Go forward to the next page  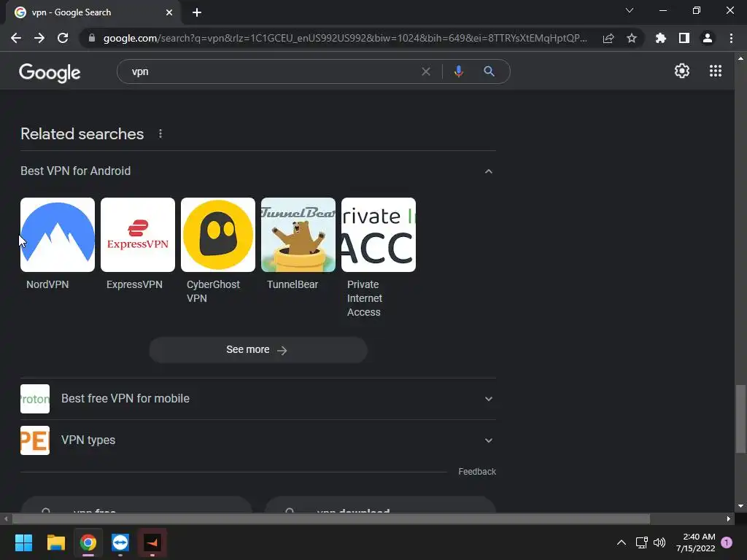tap(39, 38)
